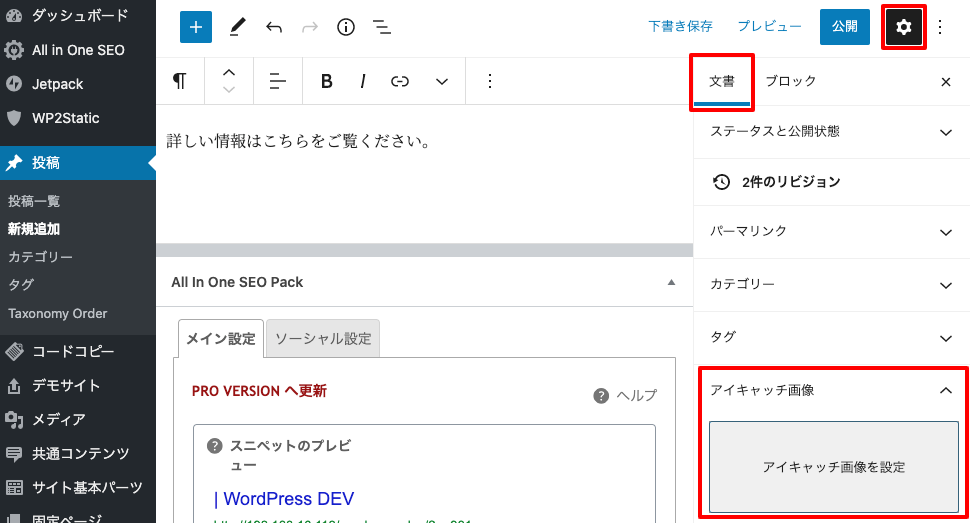The image size is (970, 523).
Task: Click アイキャッチ画像を設定 button
Action: coord(834,467)
